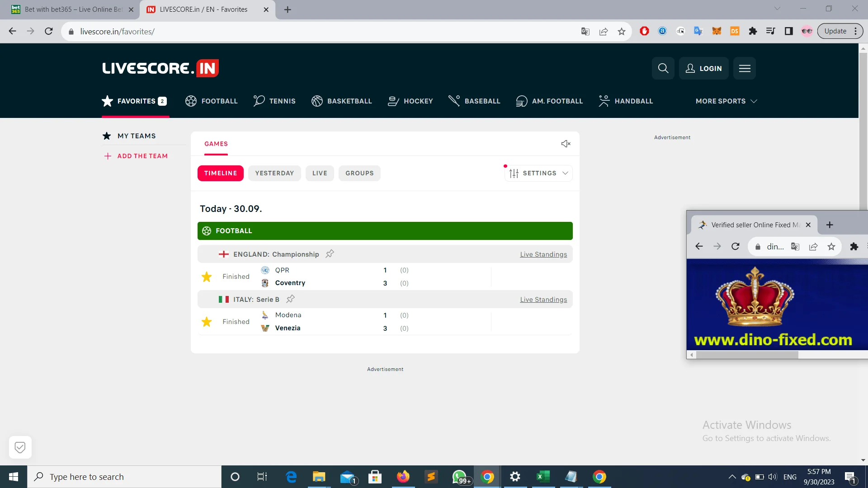Unfavorite the Modena vs Venezia match star
Viewport: 868px width, 488px height.
[207, 321]
